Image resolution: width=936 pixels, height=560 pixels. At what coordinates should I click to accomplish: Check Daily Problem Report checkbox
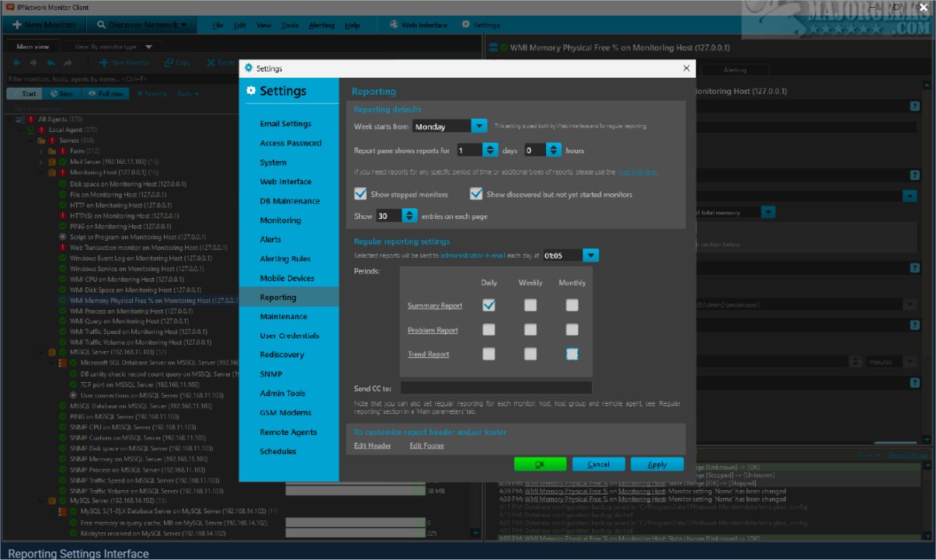[489, 330]
